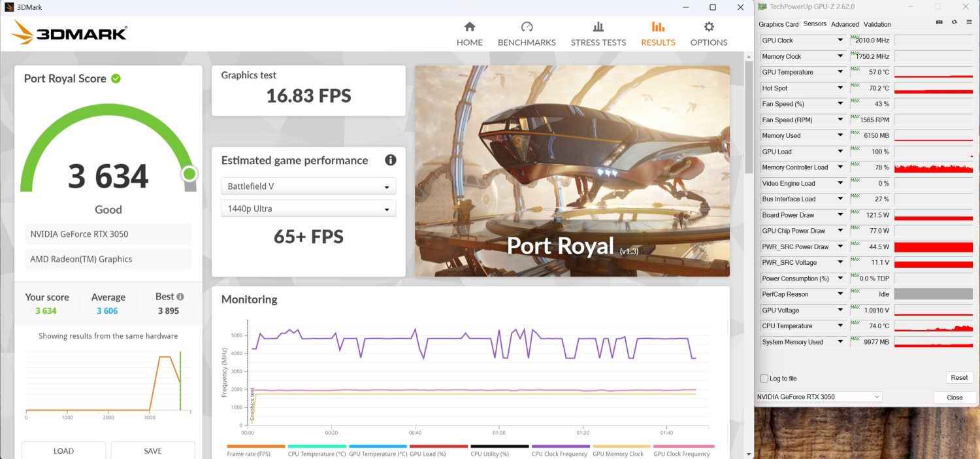Screen dimensions: 980x459
Task: Click Reset button in GPU-Z
Action: click(959, 377)
